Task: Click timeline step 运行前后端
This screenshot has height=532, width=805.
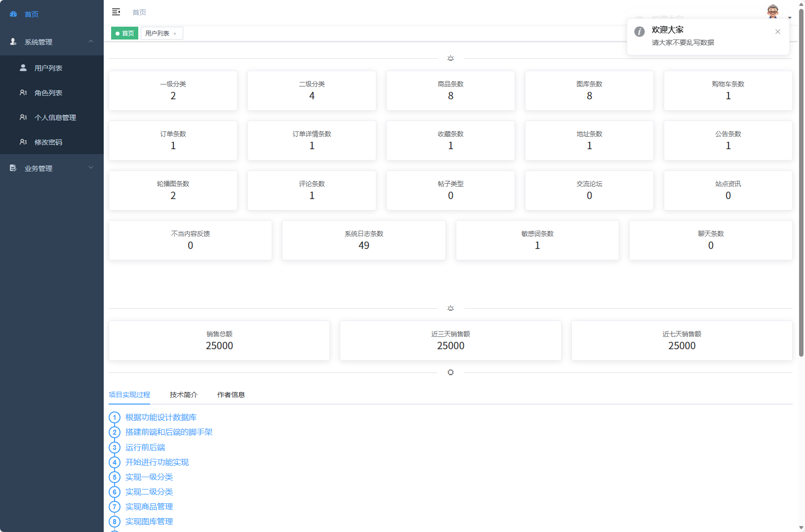Action: click(x=145, y=448)
